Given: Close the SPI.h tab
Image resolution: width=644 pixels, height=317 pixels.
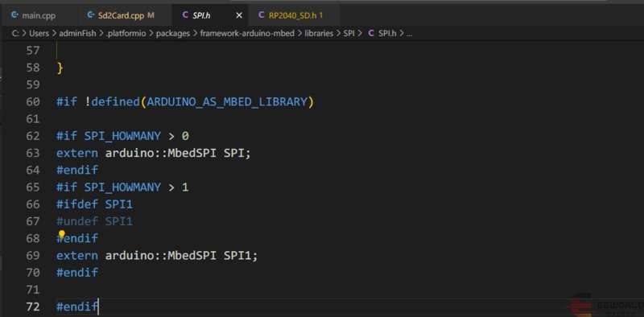Looking at the screenshot, I should point(239,15).
